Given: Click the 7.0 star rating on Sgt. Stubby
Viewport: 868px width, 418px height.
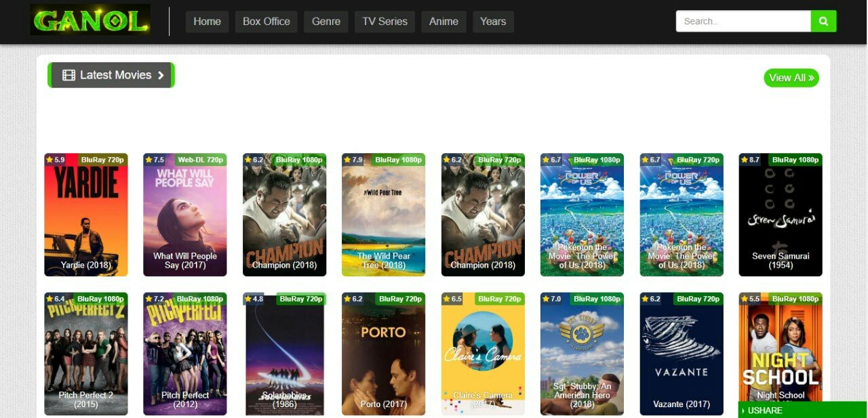Looking at the screenshot, I should [x=551, y=299].
